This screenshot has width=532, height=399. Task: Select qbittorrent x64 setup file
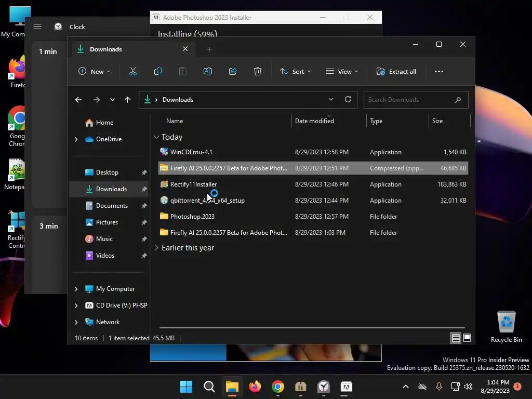(313, 200)
